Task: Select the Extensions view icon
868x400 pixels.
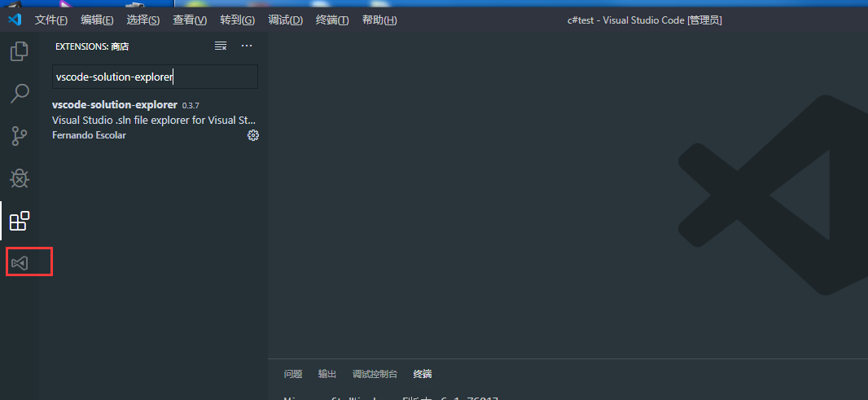Action: [x=20, y=221]
